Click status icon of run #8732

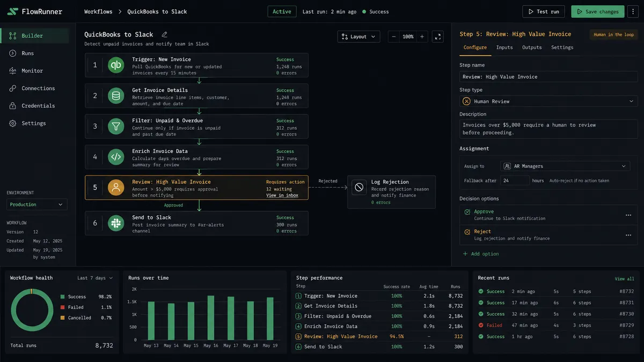tap(481, 291)
